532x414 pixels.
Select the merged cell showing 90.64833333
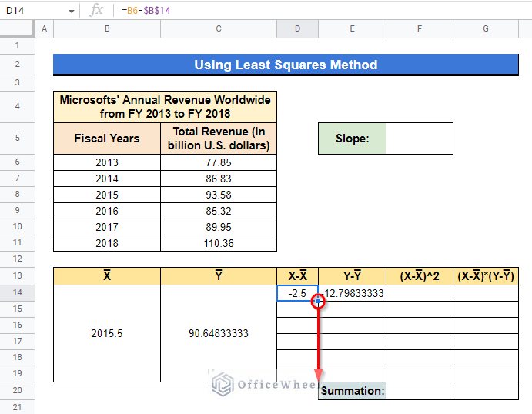click(x=219, y=334)
